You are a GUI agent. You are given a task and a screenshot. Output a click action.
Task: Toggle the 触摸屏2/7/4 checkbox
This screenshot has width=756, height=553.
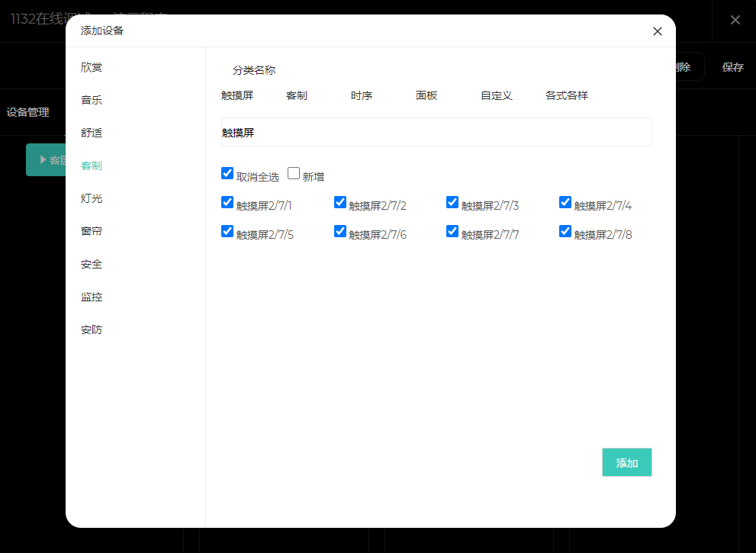click(x=565, y=203)
